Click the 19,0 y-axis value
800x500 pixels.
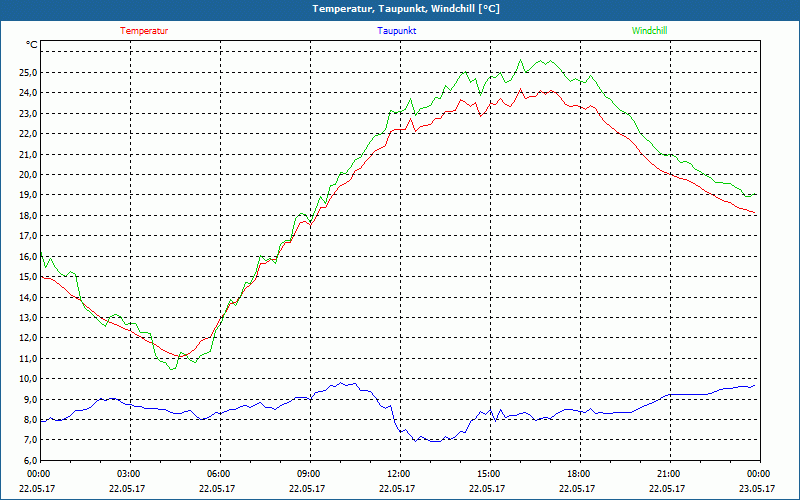[28, 195]
